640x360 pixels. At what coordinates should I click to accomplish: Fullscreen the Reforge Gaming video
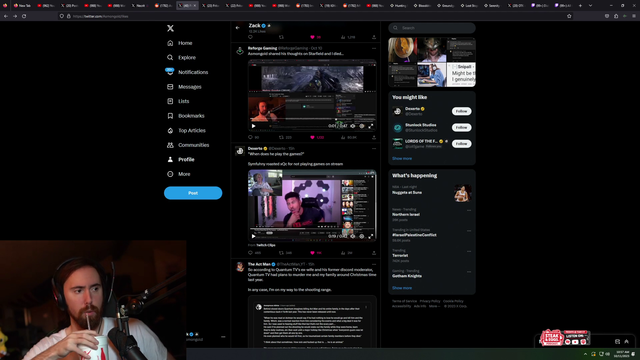coord(371,126)
